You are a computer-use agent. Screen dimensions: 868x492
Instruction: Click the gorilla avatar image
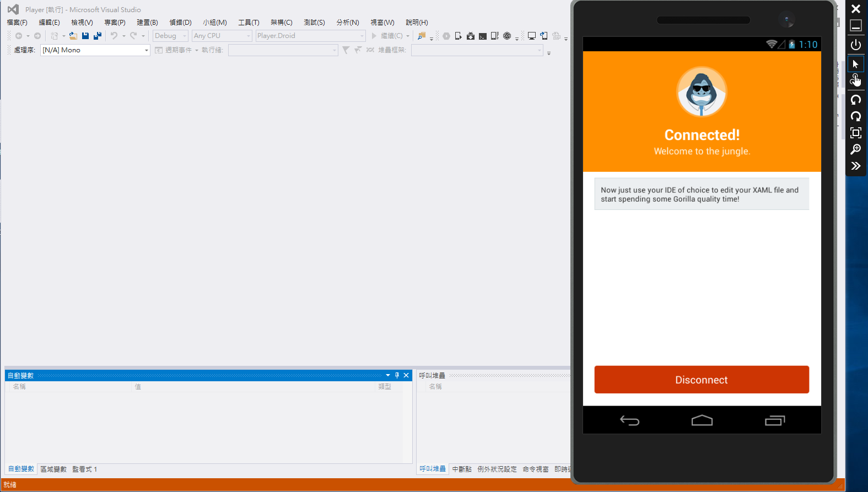[x=702, y=92]
